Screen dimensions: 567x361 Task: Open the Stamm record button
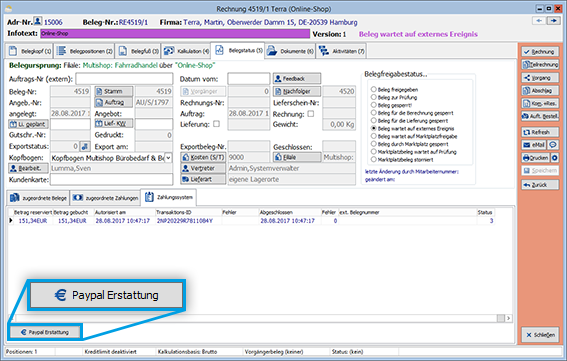(114, 92)
